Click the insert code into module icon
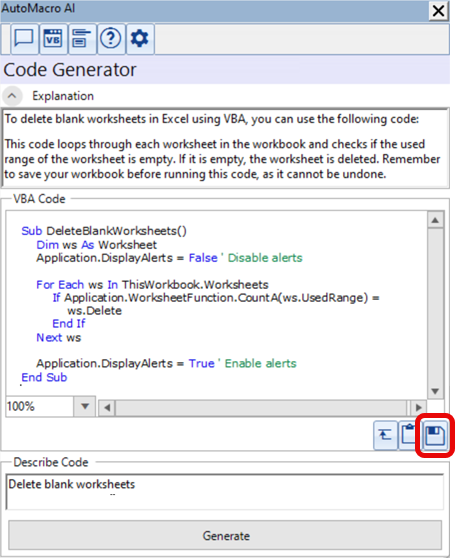455x558 pixels. coord(385,435)
